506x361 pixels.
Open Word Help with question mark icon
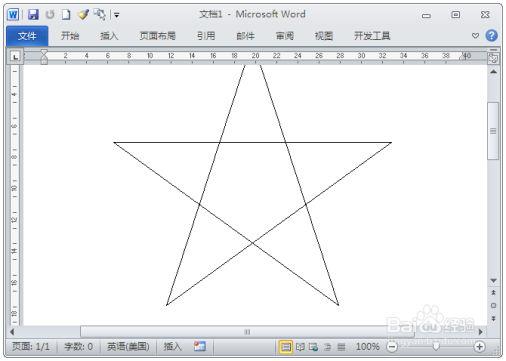pyautogui.click(x=492, y=35)
